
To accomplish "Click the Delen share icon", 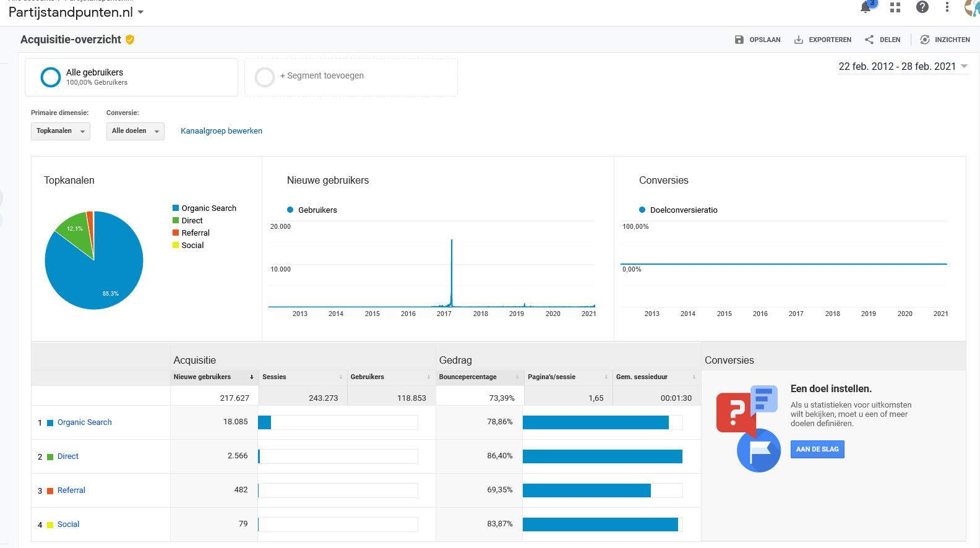I will 869,40.
